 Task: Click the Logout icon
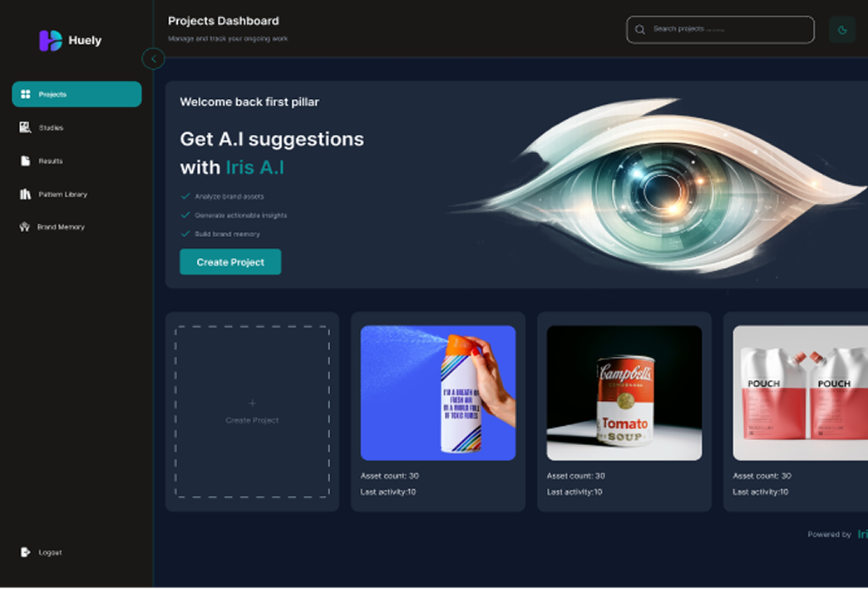25,552
